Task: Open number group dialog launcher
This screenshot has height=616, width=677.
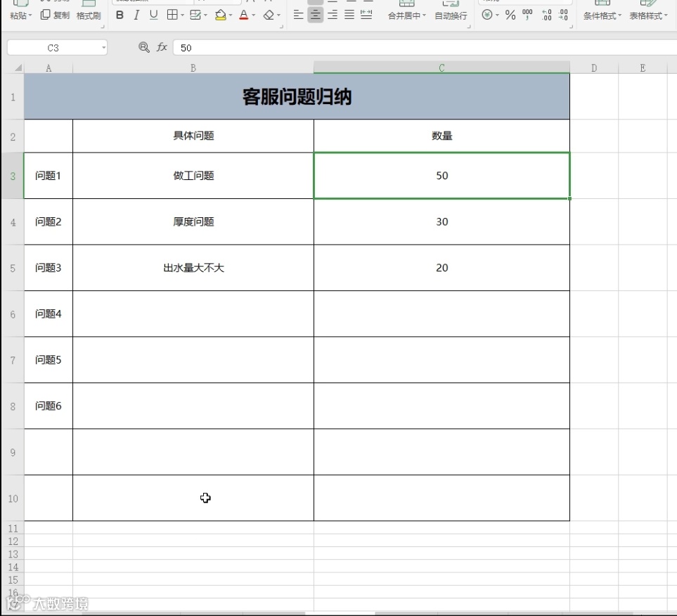Action: point(571,27)
